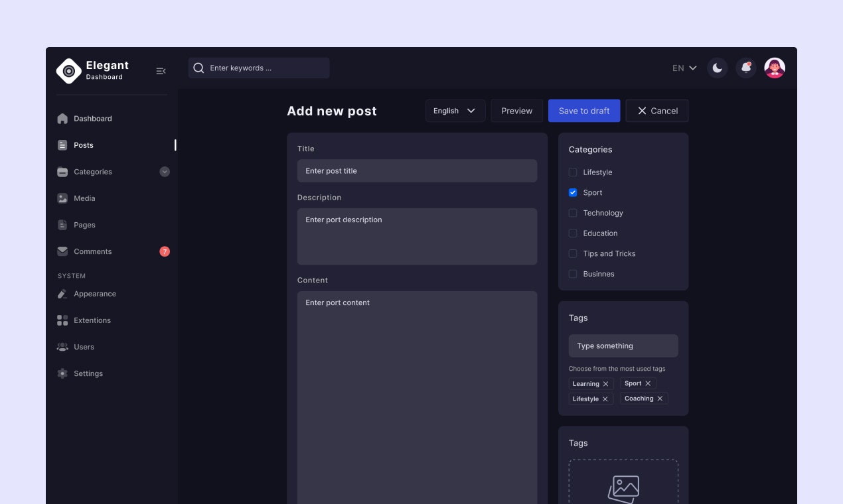Check the Technology category checkbox
The width and height of the screenshot is (843, 504).
pyautogui.click(x=573, y=213)
